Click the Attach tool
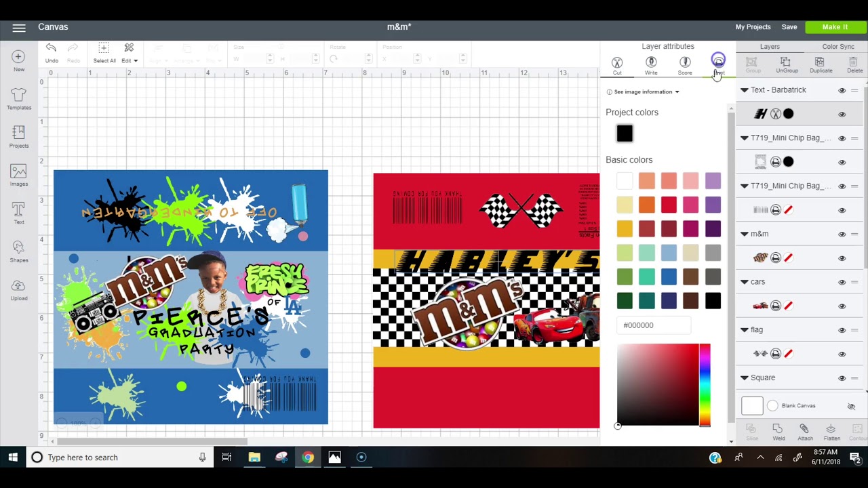The width and height of the screenshot is (868, 488). (x=805, y=432)
